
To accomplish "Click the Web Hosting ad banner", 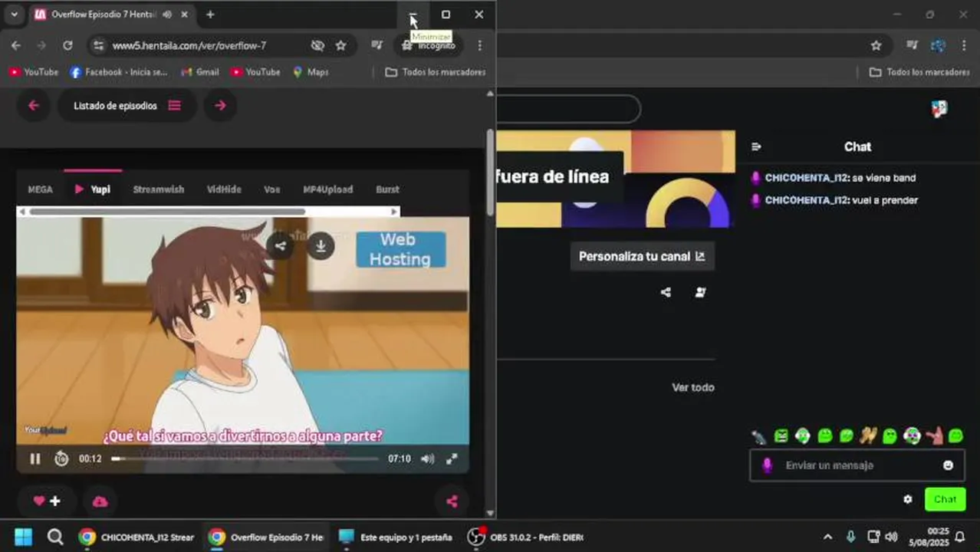I will coord(400,250).
